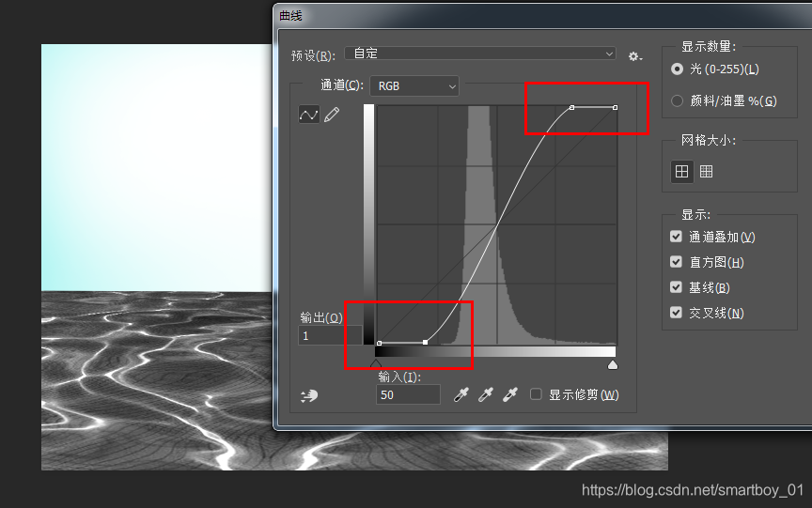The width and height of the screenshot is (812, 508).
Task: Select the bottom-left curve endpoint
Action: click(x=379, y=343)
